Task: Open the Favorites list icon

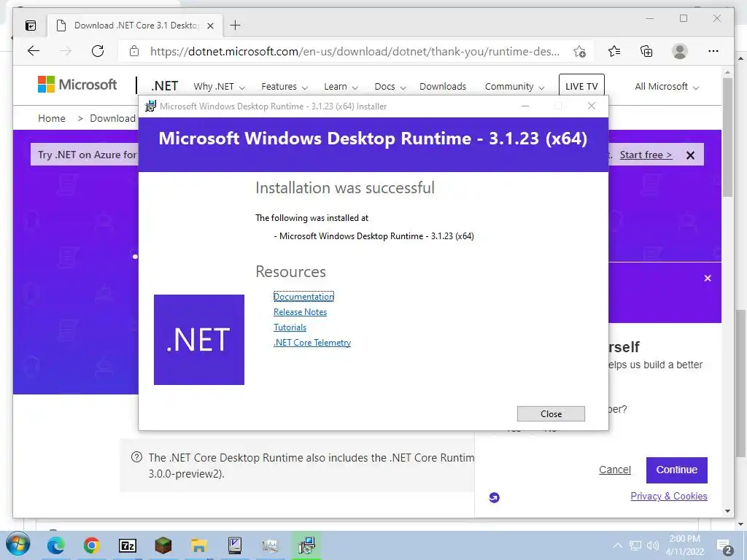Action: pos(614,51)
